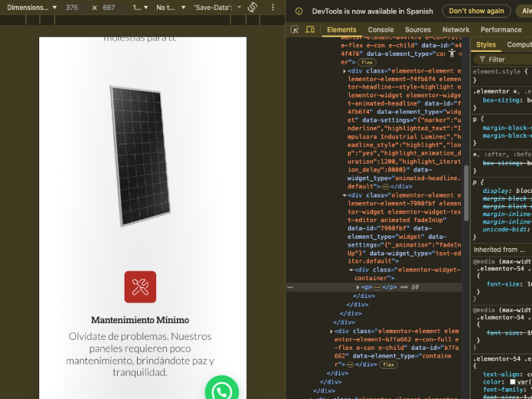The height and width of the screenshot is (399, 532).
Task: Toggle the white color swatch in Styles
Action: pyautogui.click(x=513, y=382)
